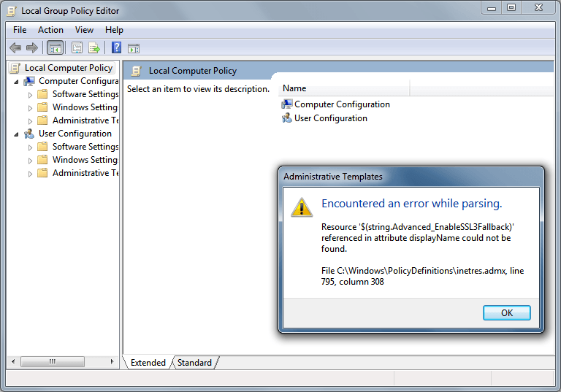Open the Properties toolbar icon
561x392 pixels.
[x=77, y=47]
